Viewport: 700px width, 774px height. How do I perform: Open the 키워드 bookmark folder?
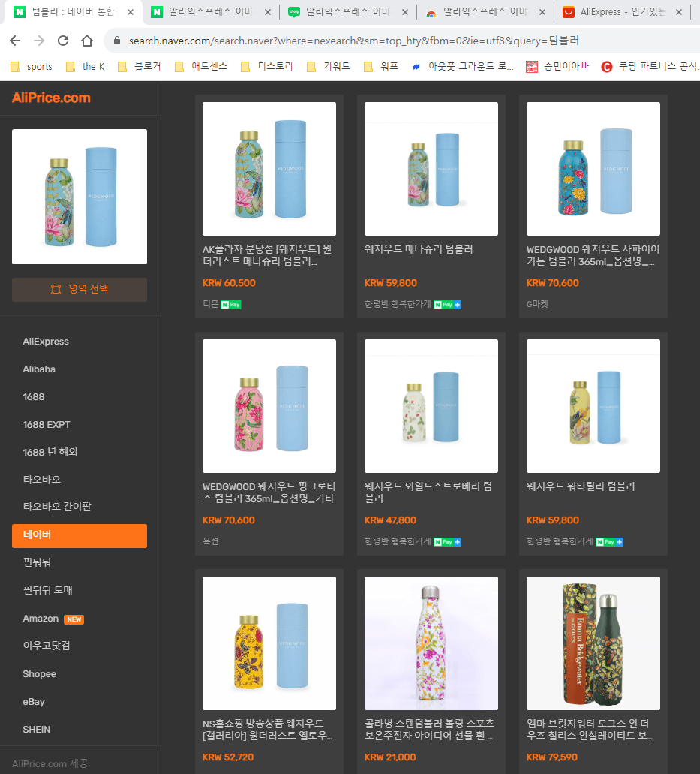click(329, 67)
